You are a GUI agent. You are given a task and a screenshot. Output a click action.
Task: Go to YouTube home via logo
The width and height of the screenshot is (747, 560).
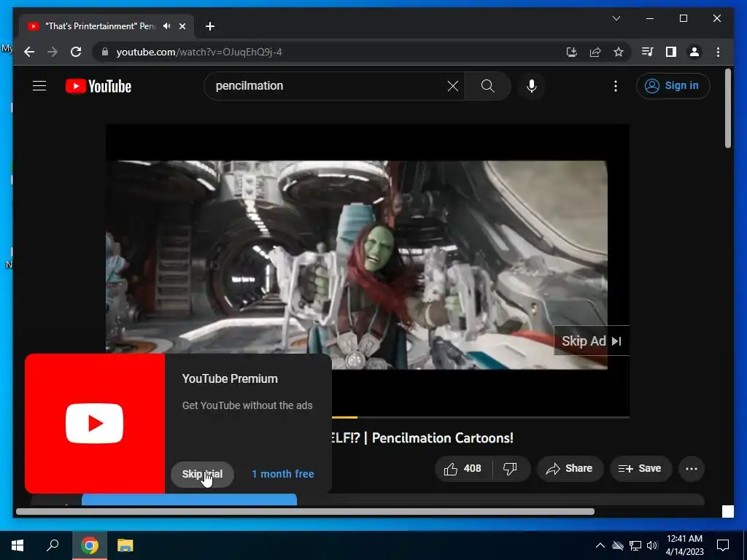click(x=98, y=86)
